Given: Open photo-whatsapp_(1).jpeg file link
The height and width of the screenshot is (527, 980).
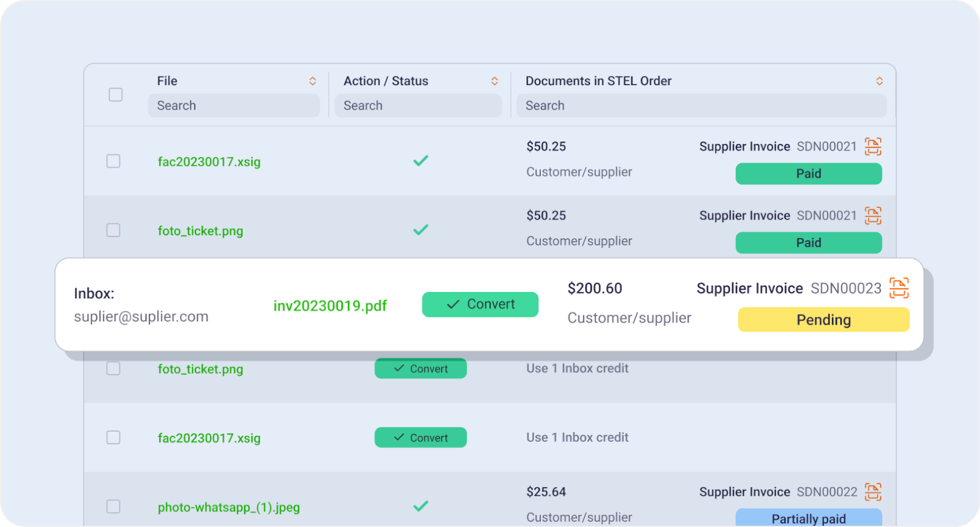Looking at the screenshot, I should pos(228,507).
